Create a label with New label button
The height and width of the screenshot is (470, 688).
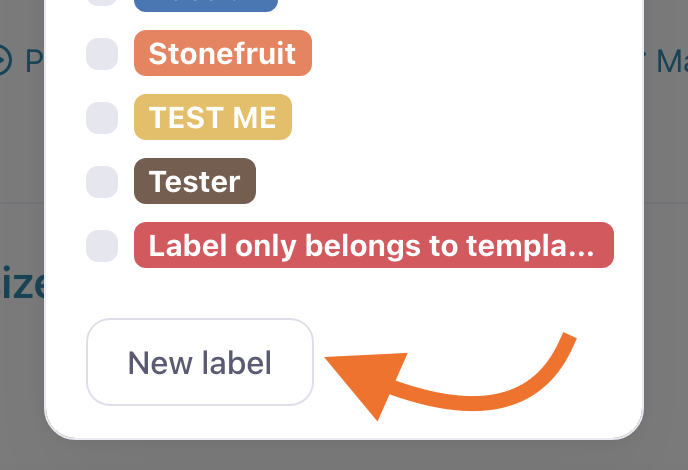(200, 362)
